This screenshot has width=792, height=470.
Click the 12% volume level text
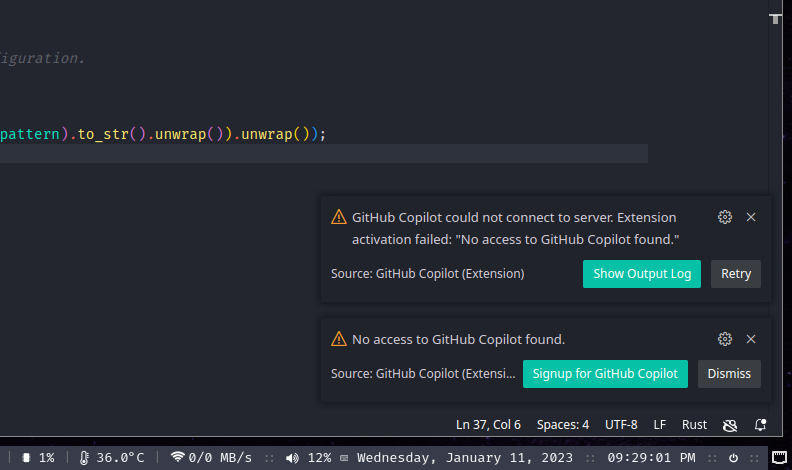[319, 458]
